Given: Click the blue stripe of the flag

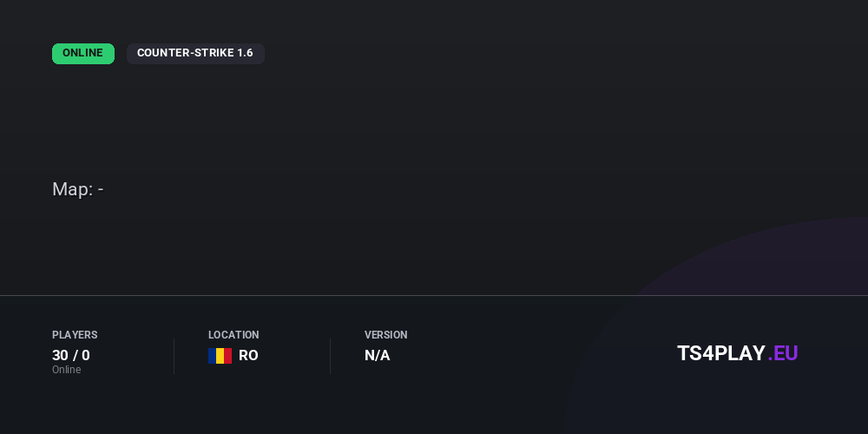Looking at the screenshot, I should 212,356.
